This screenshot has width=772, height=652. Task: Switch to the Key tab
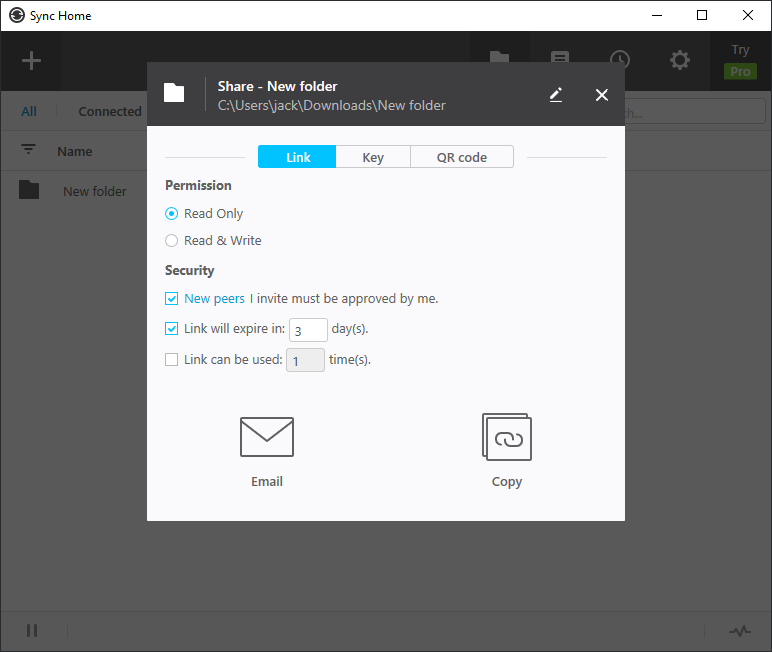click(373, 157)
